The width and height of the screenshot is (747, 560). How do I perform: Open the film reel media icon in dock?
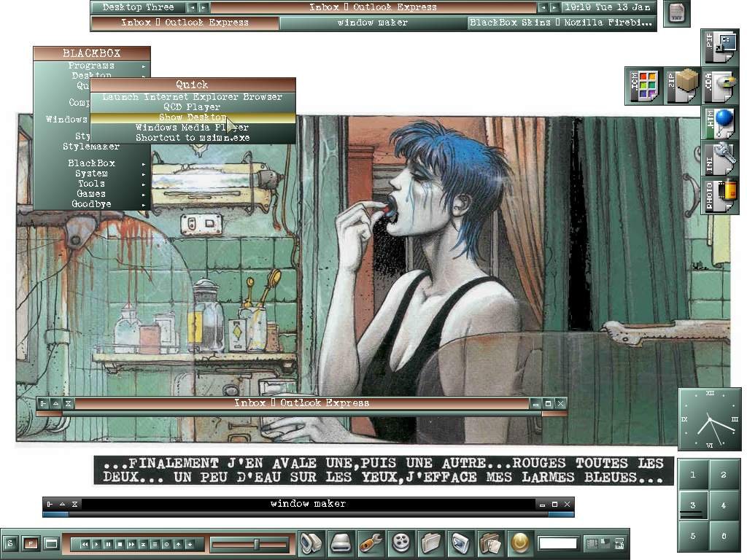tap(401, 542)
